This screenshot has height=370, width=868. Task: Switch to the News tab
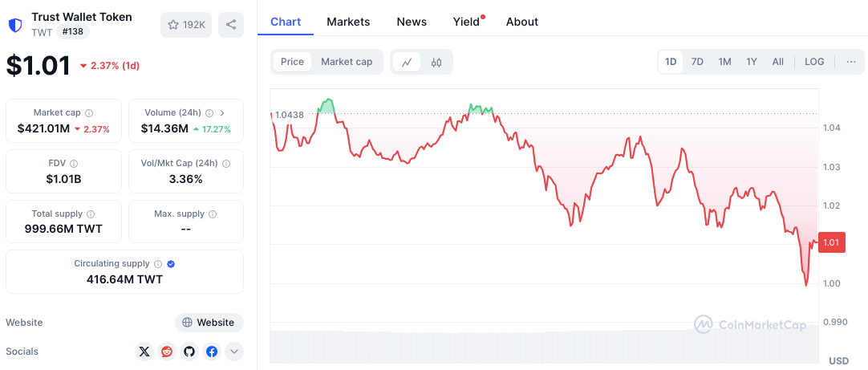coord(412,22)
